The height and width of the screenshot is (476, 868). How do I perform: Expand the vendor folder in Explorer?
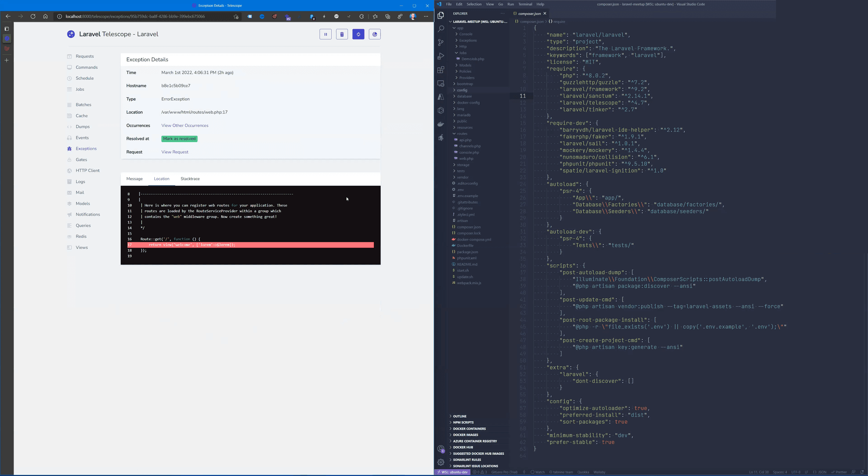[462, 177]
